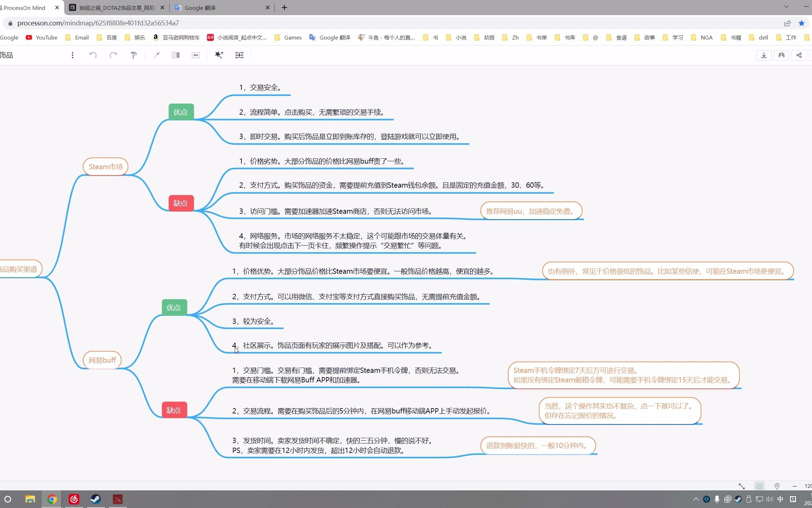This screenshot has width=812, height=508.
Task: Open the dell bookmark folder
Action: [759, 37]
